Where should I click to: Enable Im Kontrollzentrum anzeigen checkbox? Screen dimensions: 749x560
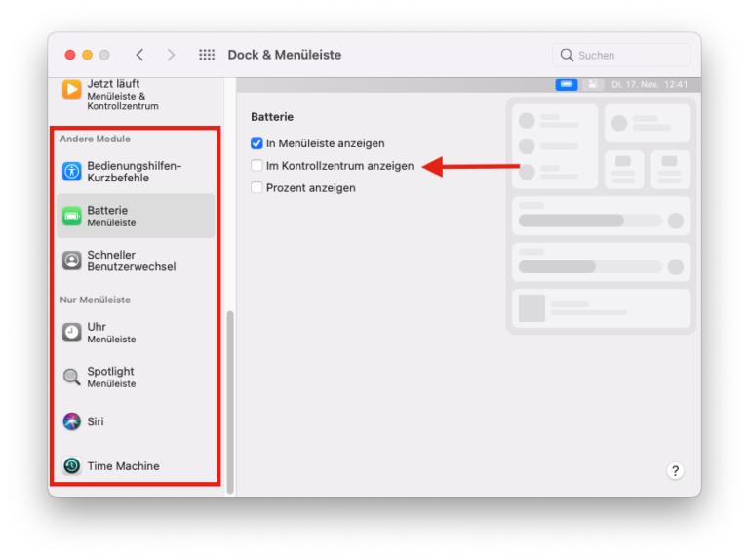[x=256, y=165]
